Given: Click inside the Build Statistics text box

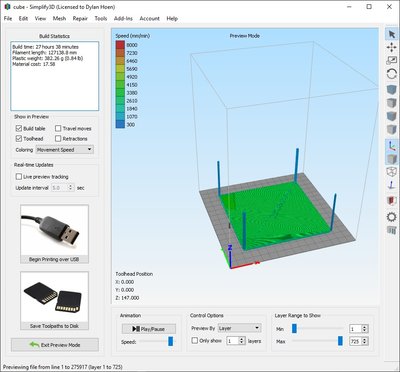Looking at the screenshot, I should 55,76.
